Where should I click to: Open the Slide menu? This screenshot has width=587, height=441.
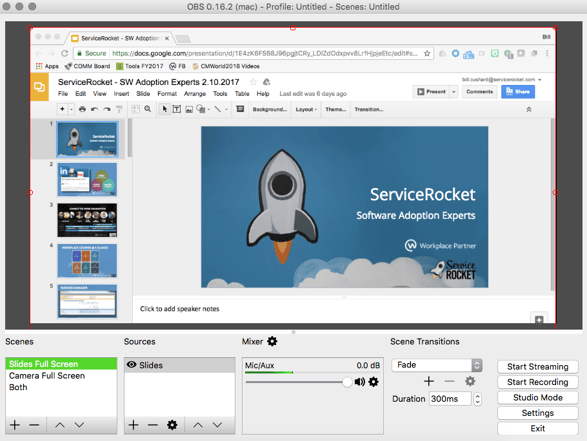(143, 94)
